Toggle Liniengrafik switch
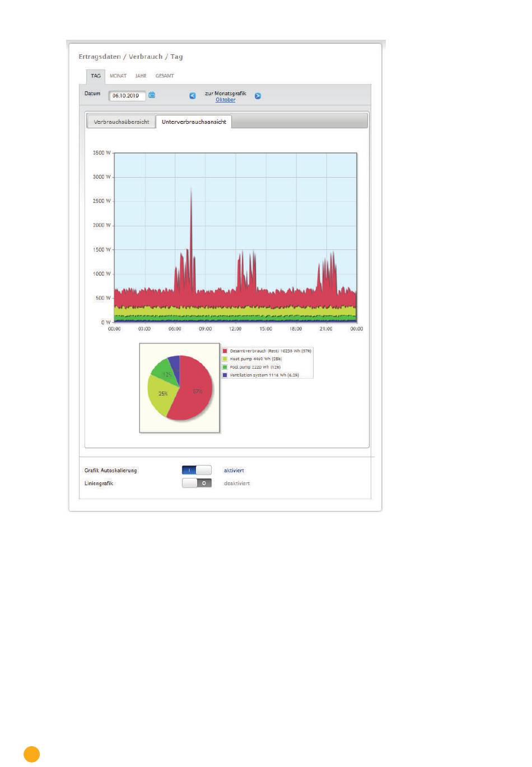 (197, 483)
